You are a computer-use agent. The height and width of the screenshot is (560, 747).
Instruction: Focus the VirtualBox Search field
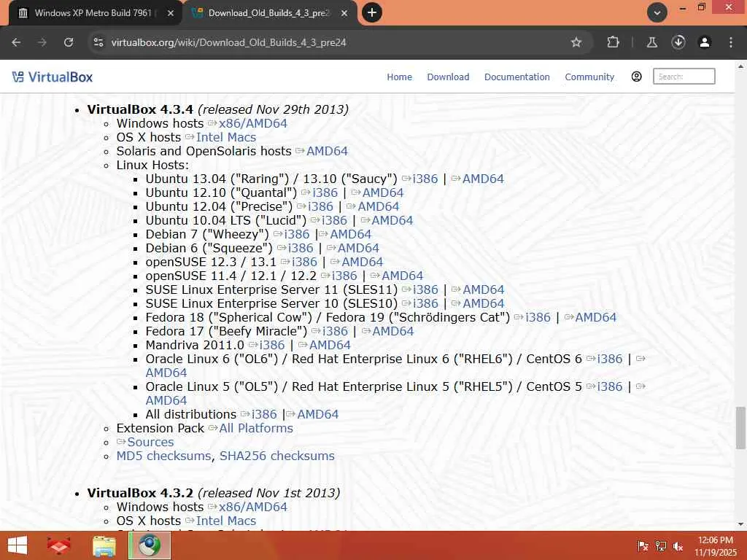[684, 76]
